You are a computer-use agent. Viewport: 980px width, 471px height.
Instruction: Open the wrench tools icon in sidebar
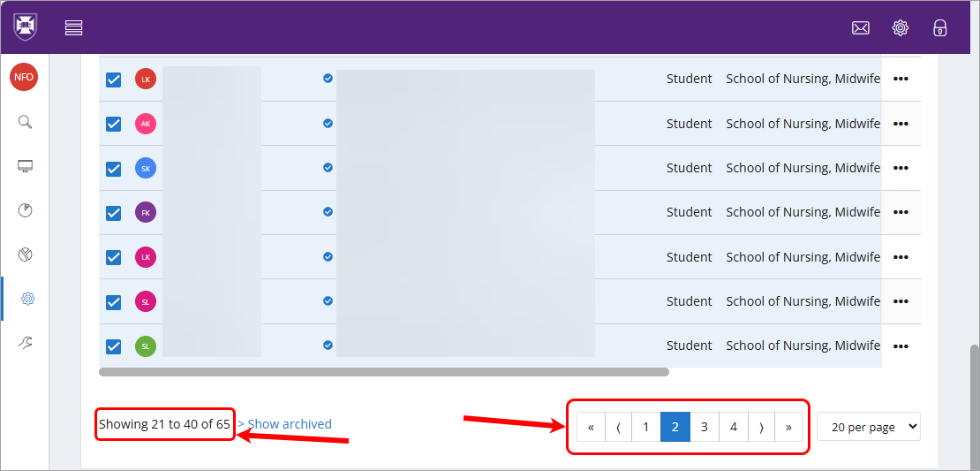click(25, 342)
